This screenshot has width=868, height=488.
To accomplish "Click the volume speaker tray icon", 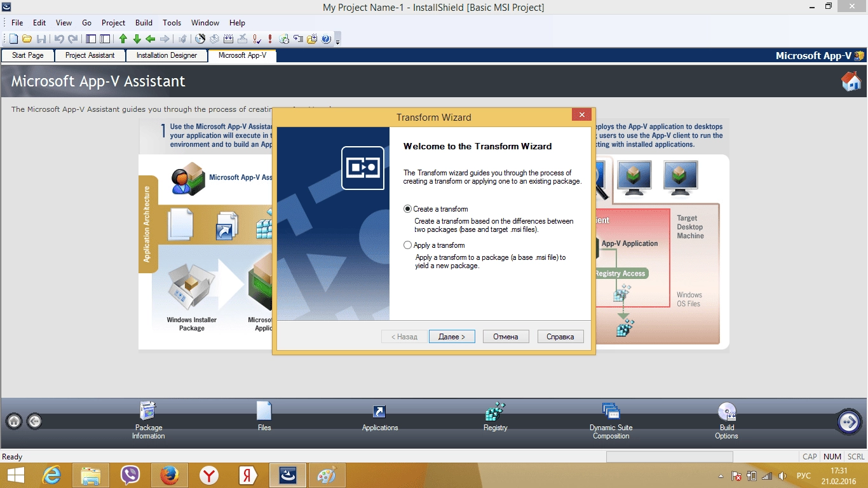I will click(x=783, y=476).
